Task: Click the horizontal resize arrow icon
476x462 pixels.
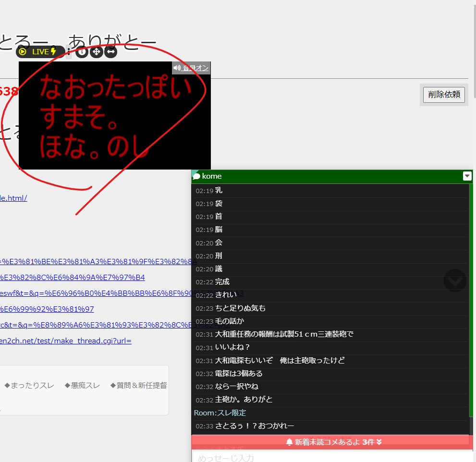Action: [x=110, y=51]
